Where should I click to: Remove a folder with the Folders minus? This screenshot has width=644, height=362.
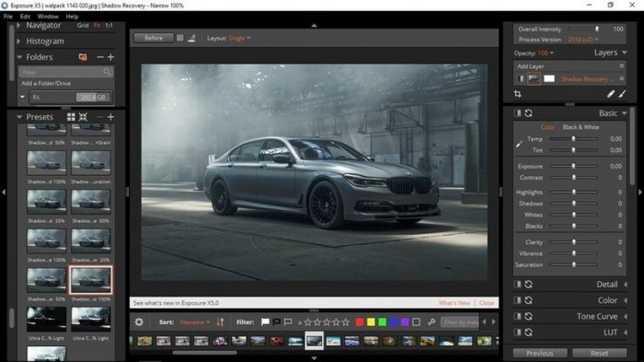[x=99, y=57]
